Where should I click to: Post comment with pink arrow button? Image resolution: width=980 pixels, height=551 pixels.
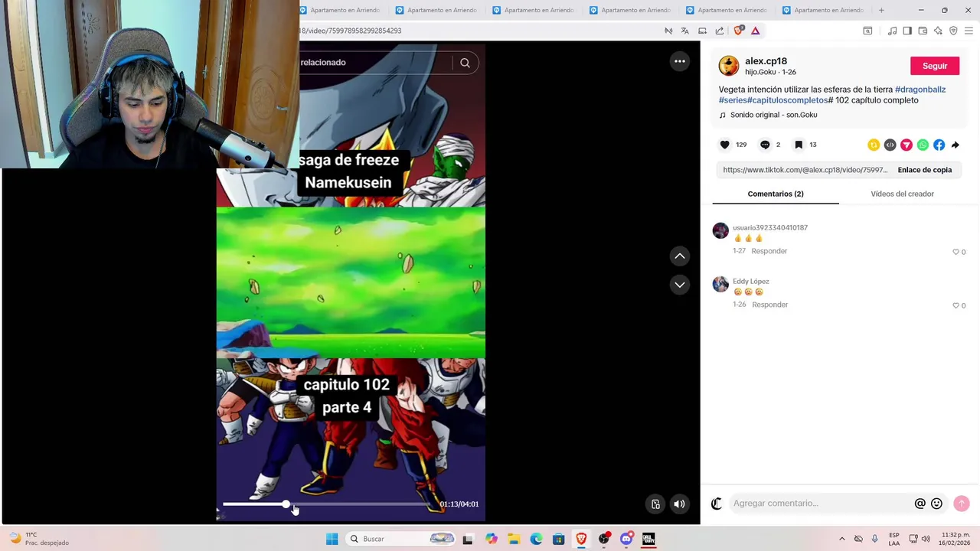point(962,504)
